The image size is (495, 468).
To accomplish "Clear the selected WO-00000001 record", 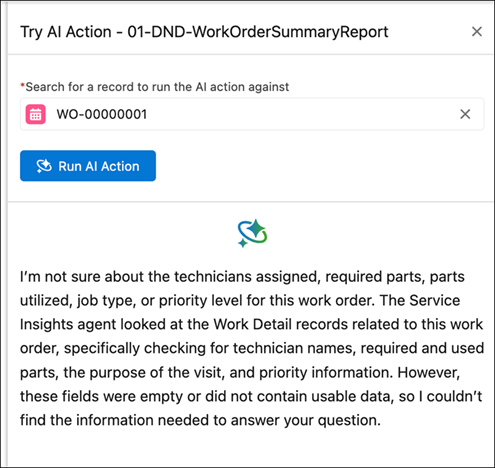I will click(x=465, y=114).
